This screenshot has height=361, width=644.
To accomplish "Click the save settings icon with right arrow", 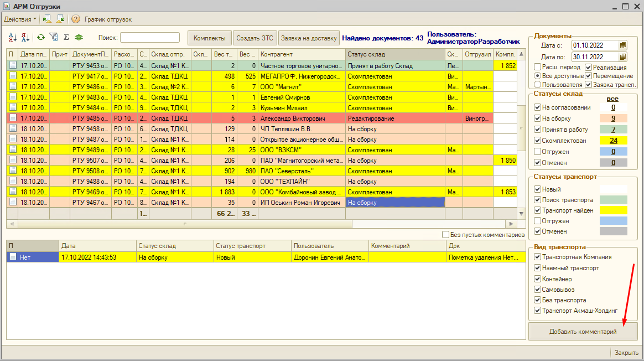I will [60, 19].
